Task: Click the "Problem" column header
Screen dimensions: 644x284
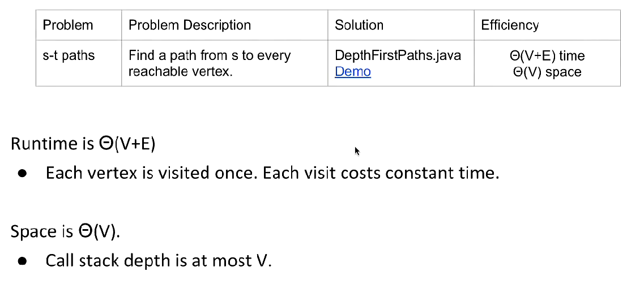Action: pyautogui.click(x=68, y=25)
